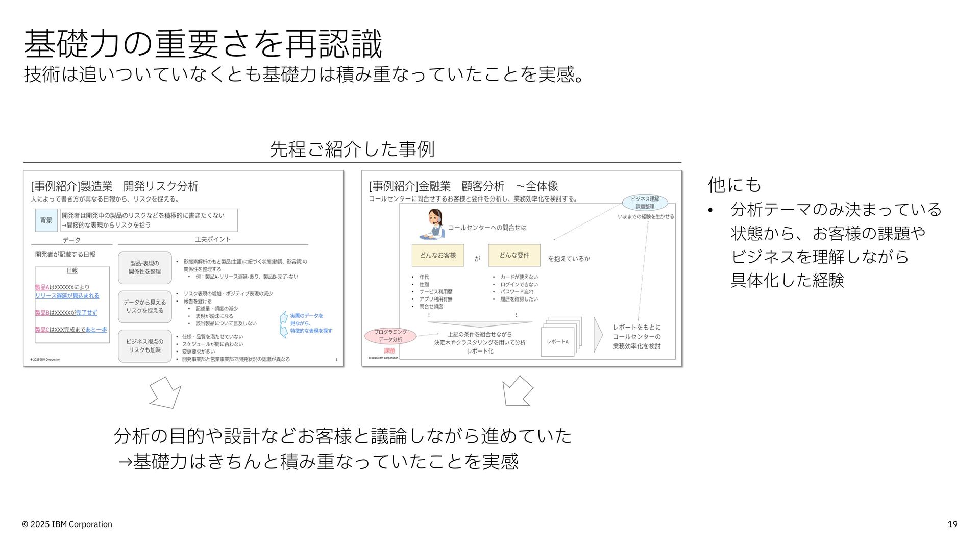Click the red 課題 label

(389, 351)
